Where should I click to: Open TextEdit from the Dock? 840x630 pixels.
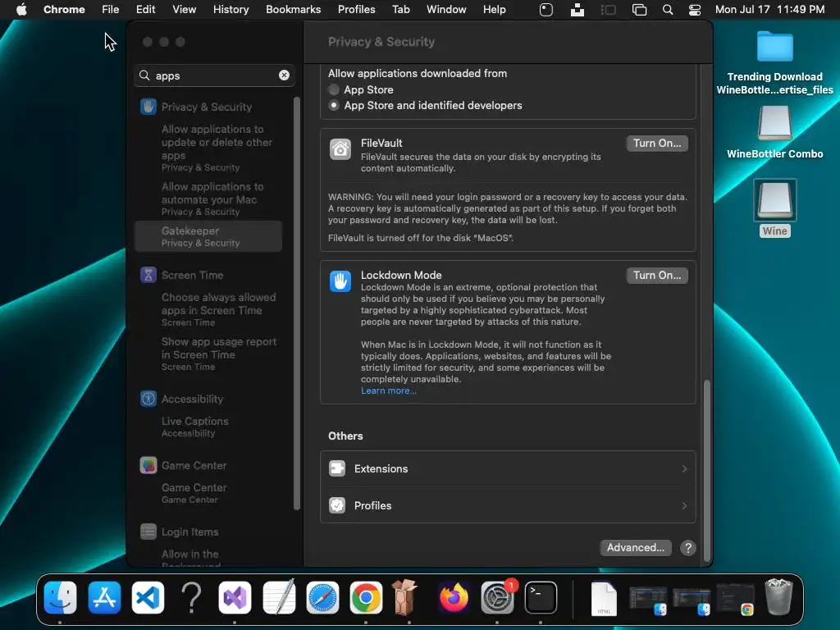coord(279,597)
